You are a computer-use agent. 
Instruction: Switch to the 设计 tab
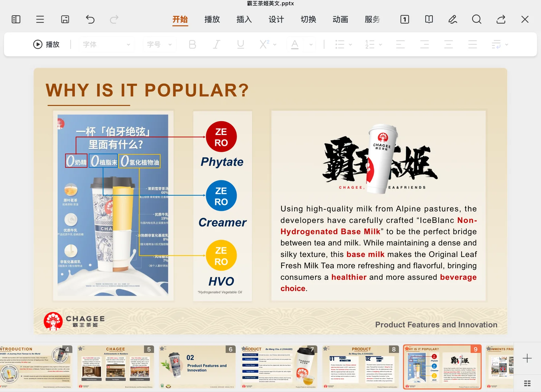coord(276,19)
